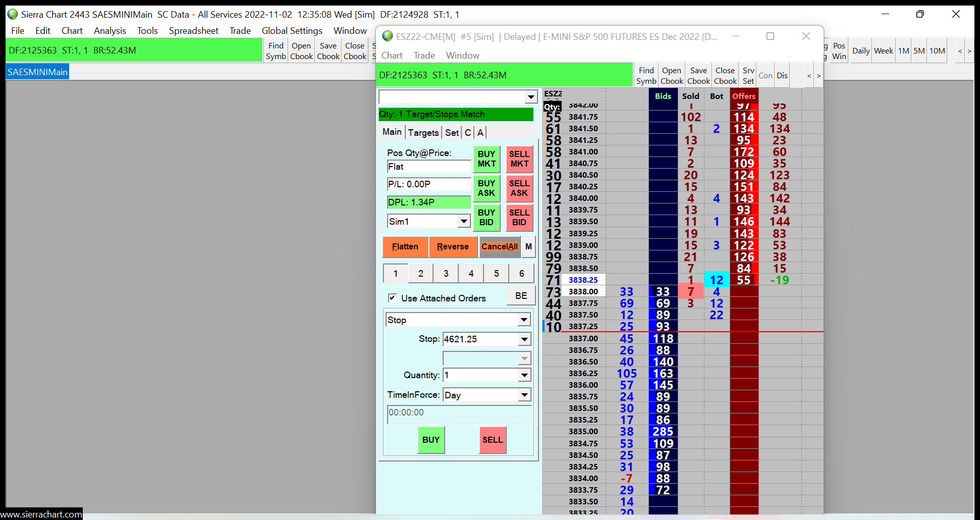This screenshot has width=980, height=520.
Task: Click the Srv Set toolbar button
Action: point(748,76)
